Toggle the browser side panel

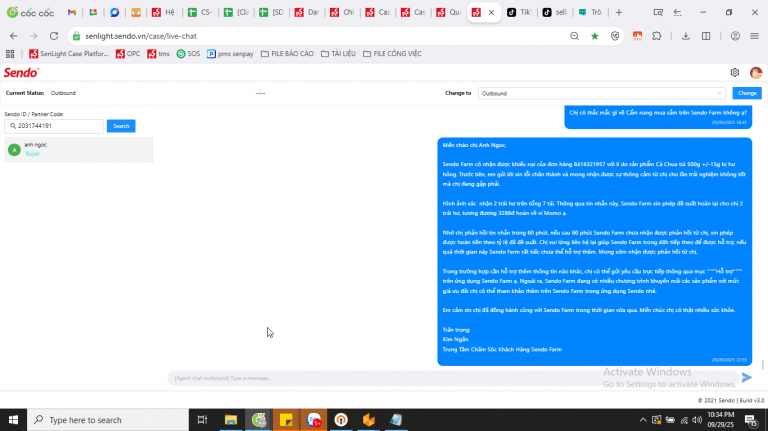pos(706,36)
